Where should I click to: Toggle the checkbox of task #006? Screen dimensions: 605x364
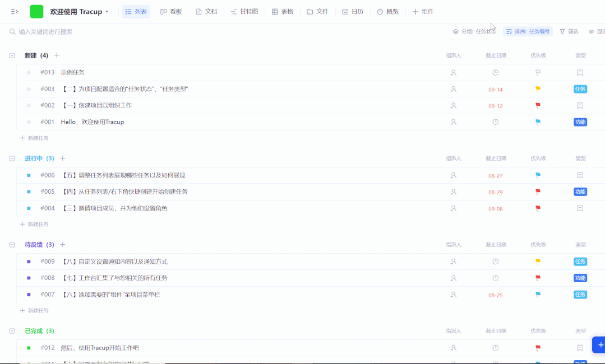(x=29, y=175)
